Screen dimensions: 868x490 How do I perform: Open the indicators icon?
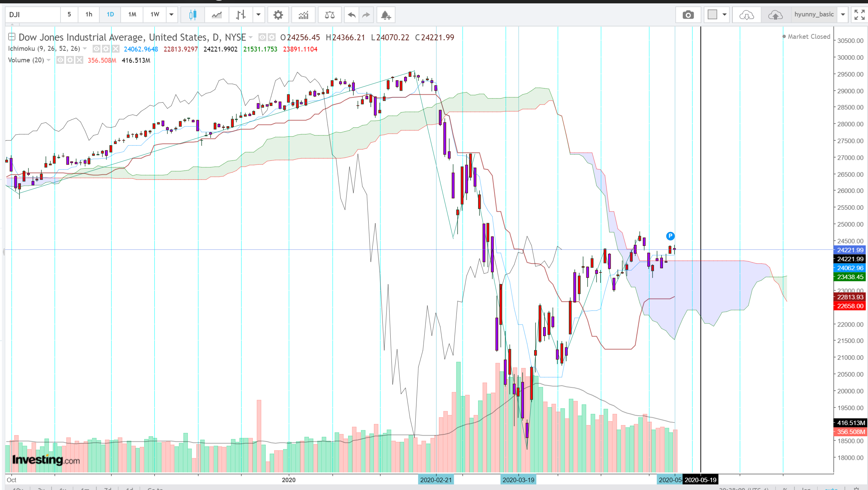click(303, 15)
